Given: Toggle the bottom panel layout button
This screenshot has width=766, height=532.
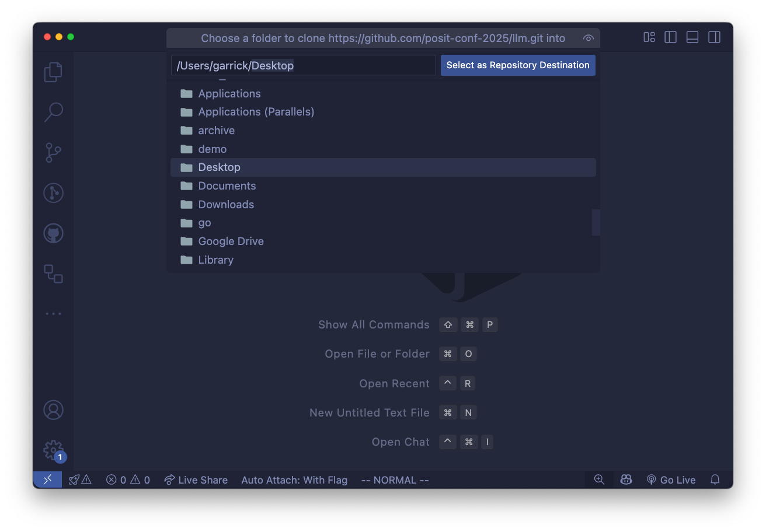Looking at the screenshot, I should (692, 37).
